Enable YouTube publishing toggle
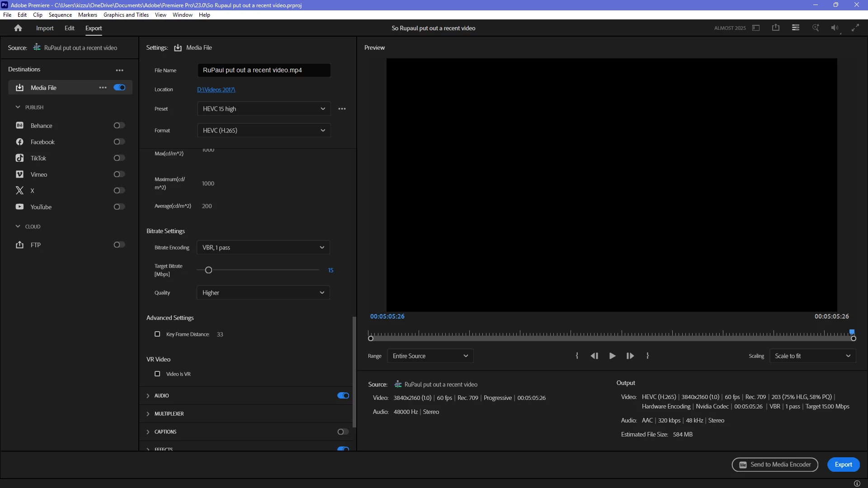Viewport: 868px width, 488px height. [119, 207]
